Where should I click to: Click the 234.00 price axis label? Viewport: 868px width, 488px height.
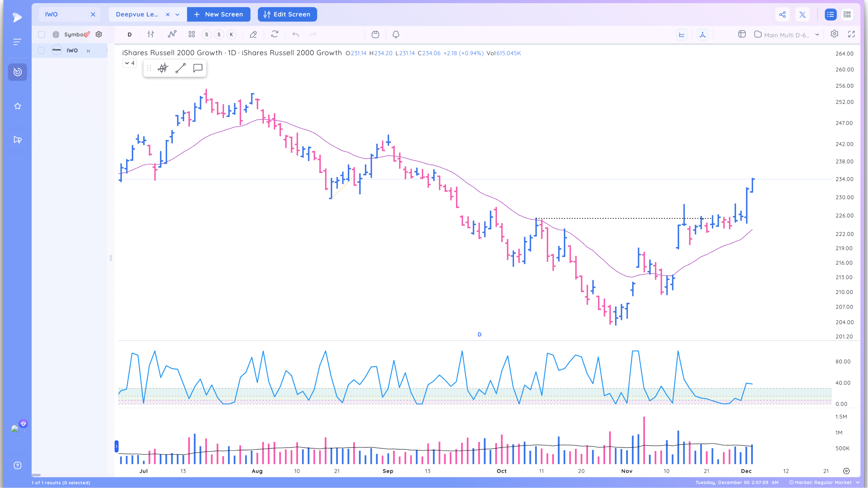tap(844, 179)
